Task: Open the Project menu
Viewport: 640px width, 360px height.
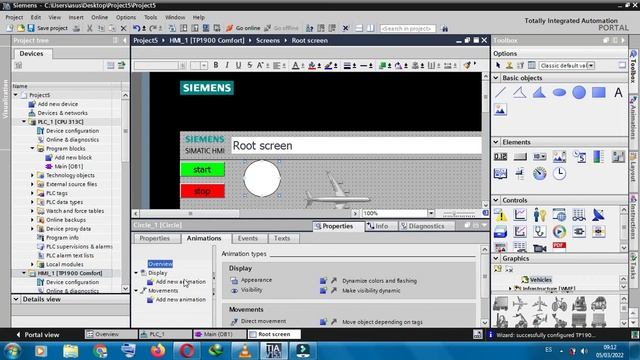Action: pyautogui.click(x=14, y=17)
